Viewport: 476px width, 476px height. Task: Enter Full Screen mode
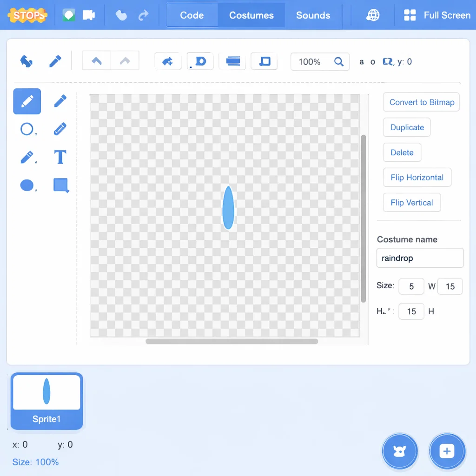[437, 15]
